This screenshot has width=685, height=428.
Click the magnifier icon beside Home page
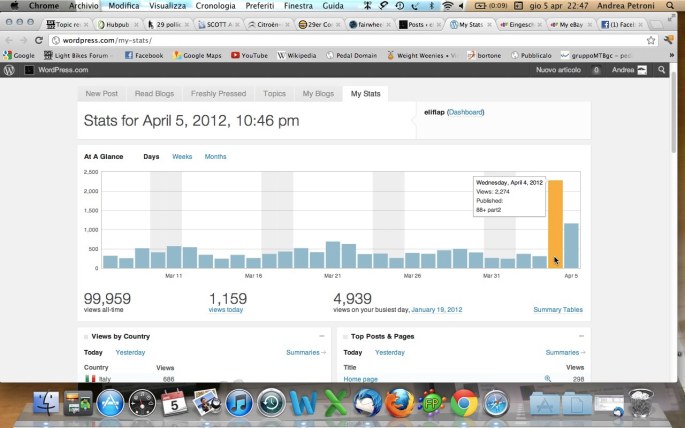547,378
